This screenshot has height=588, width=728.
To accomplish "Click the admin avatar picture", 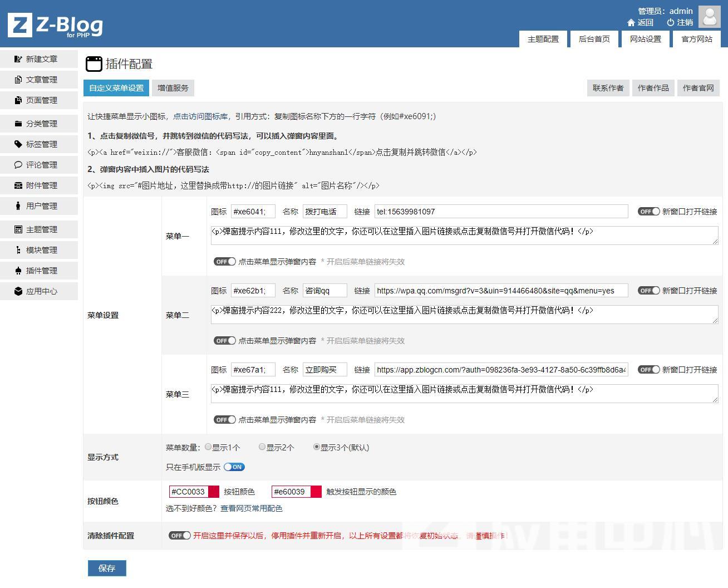I will click(x=709, y=17).
